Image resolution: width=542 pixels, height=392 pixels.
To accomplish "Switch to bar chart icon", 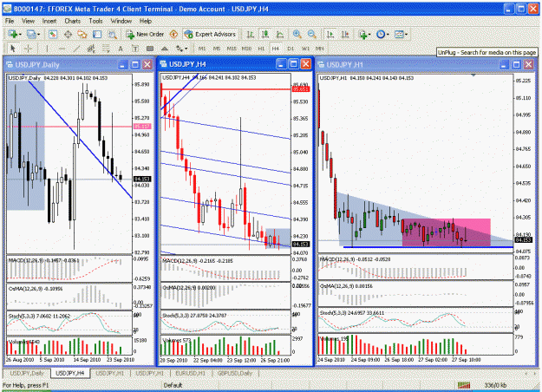I will [x=251, y=34].
